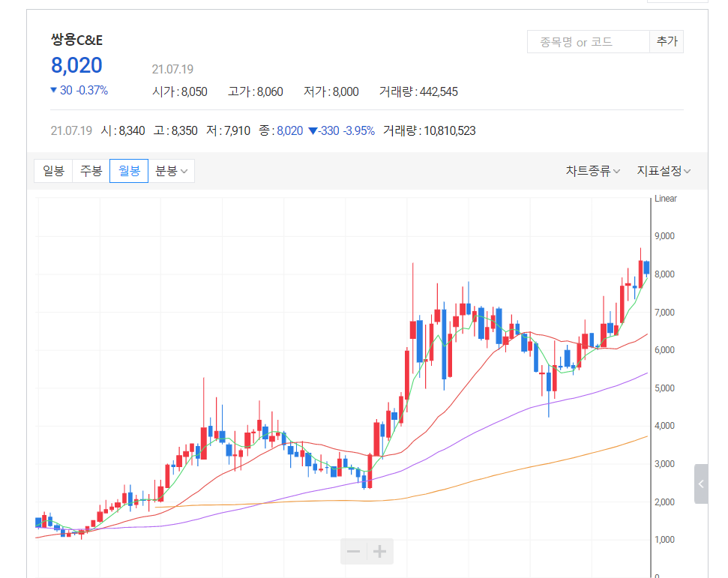
Task: Zoom in the chart with plus icon
Action: tap(380, 552)
